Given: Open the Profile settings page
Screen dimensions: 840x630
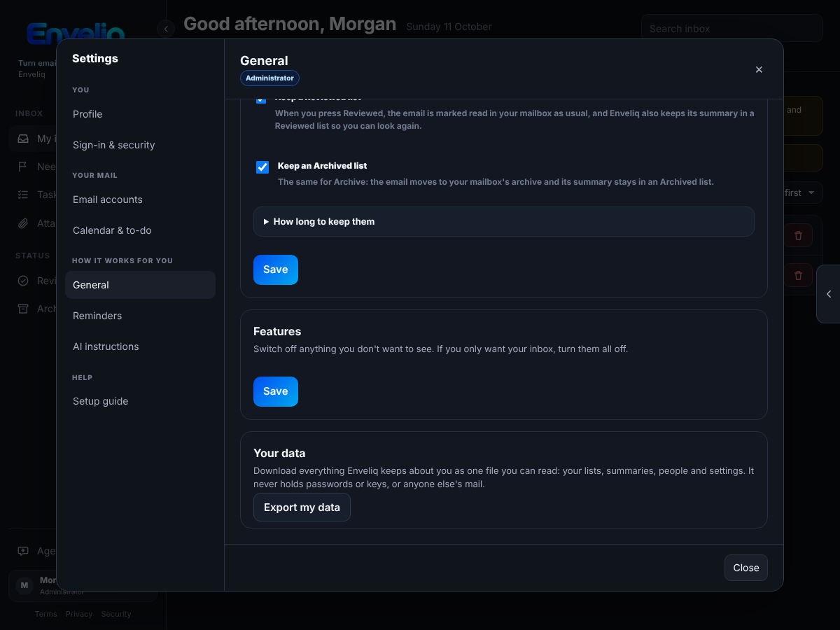Looking at the screenshot, I should (140, 114).
